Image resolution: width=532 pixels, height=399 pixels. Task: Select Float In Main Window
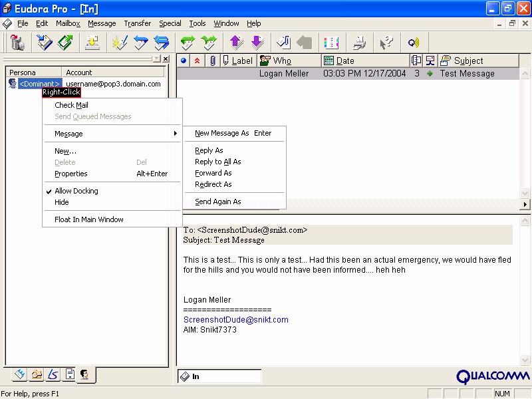[112, 219]
